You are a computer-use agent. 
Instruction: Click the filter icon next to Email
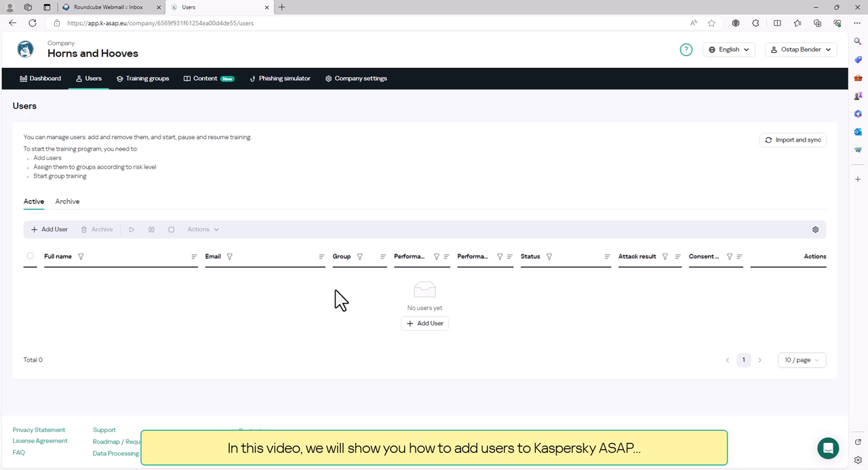point(230,257)
